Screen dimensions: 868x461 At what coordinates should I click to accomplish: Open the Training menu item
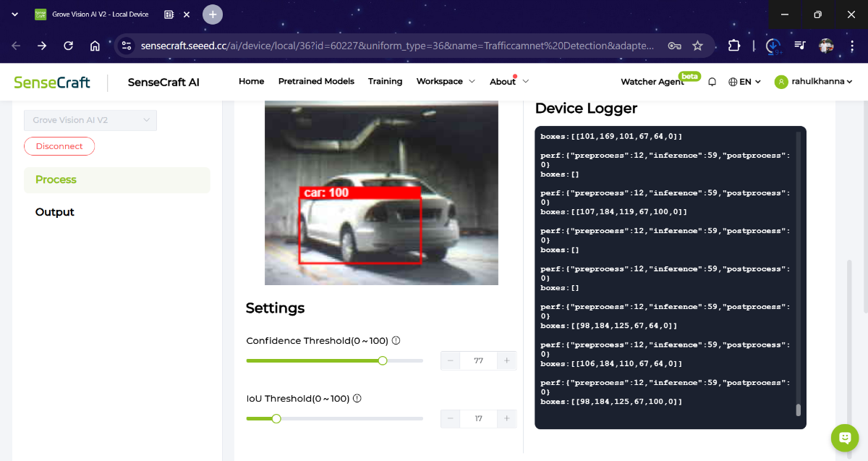pos(385,82)
